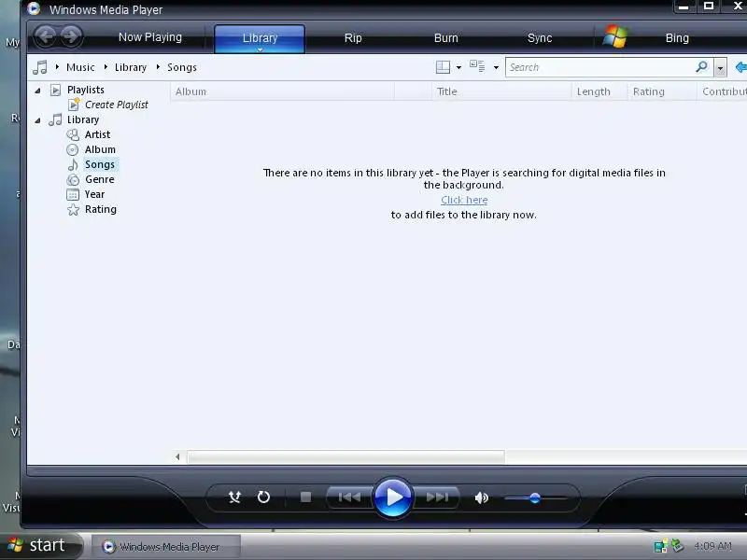Toggle shuffle mode

point(234,497)
